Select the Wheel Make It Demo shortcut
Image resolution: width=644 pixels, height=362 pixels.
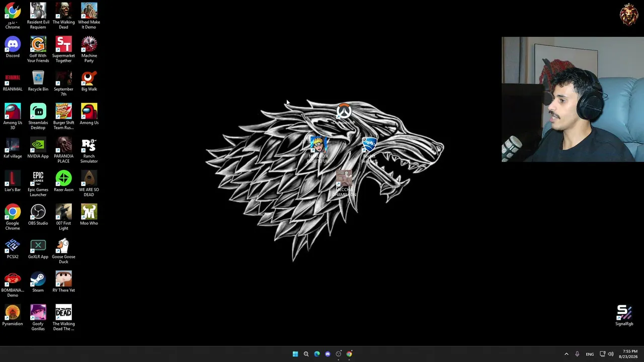click(89, 16)
